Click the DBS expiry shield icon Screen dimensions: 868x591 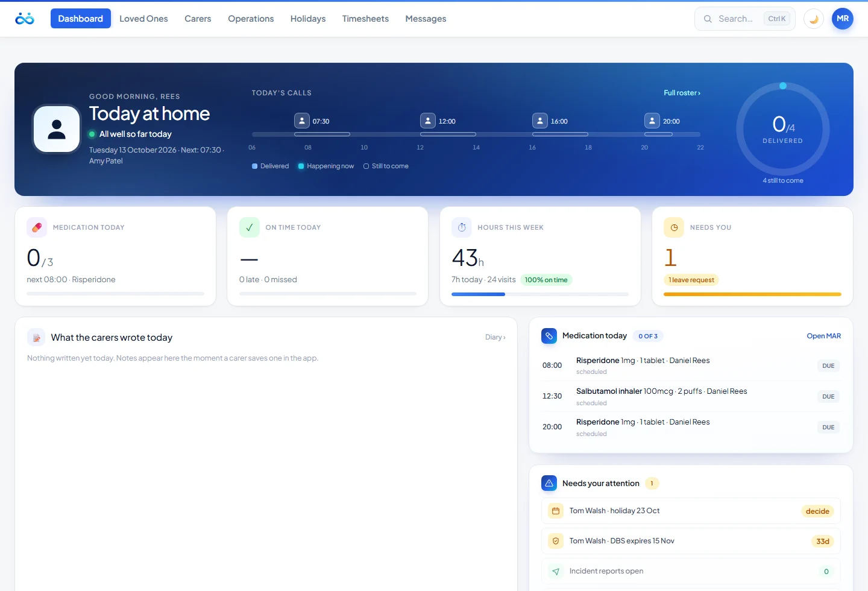coord(556,541)
